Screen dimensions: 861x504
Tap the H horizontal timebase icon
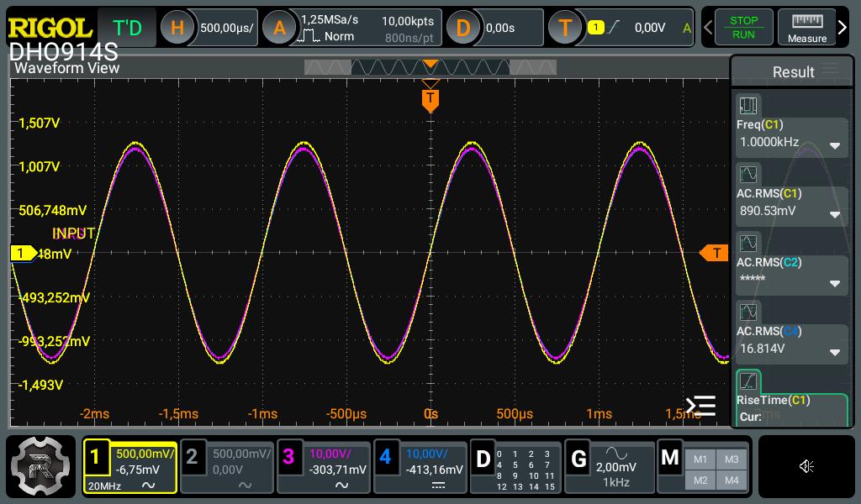(177, 28)
